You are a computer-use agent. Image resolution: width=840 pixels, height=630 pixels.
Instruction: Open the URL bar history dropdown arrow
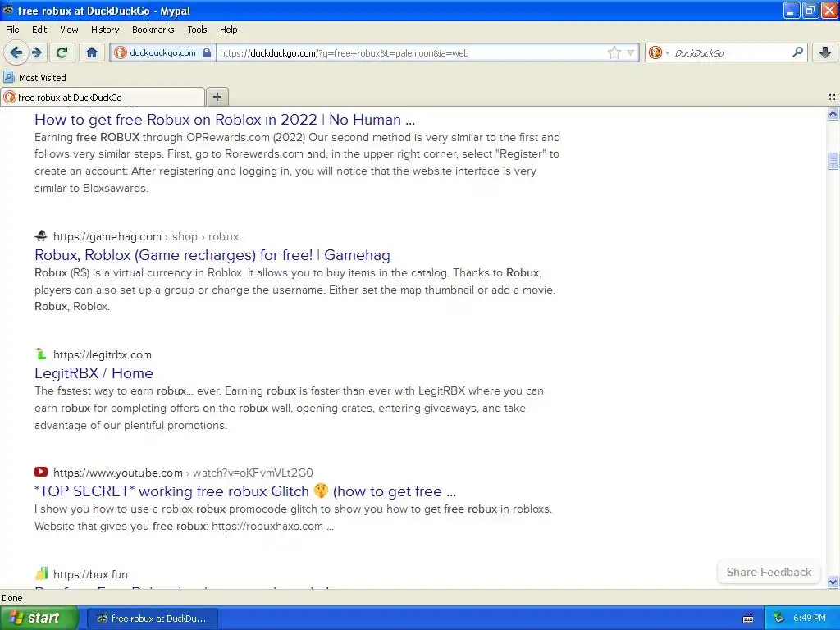point(631,52)
